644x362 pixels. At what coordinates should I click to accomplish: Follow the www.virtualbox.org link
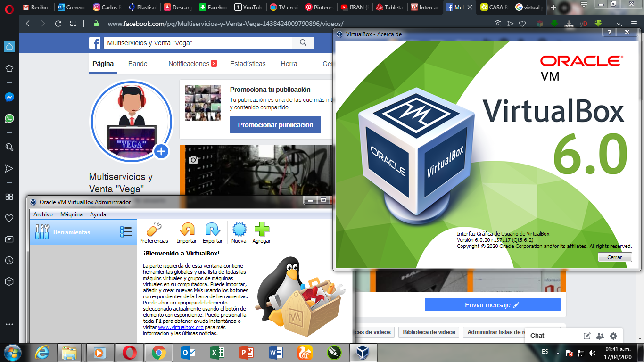click(x=181, y=327)
